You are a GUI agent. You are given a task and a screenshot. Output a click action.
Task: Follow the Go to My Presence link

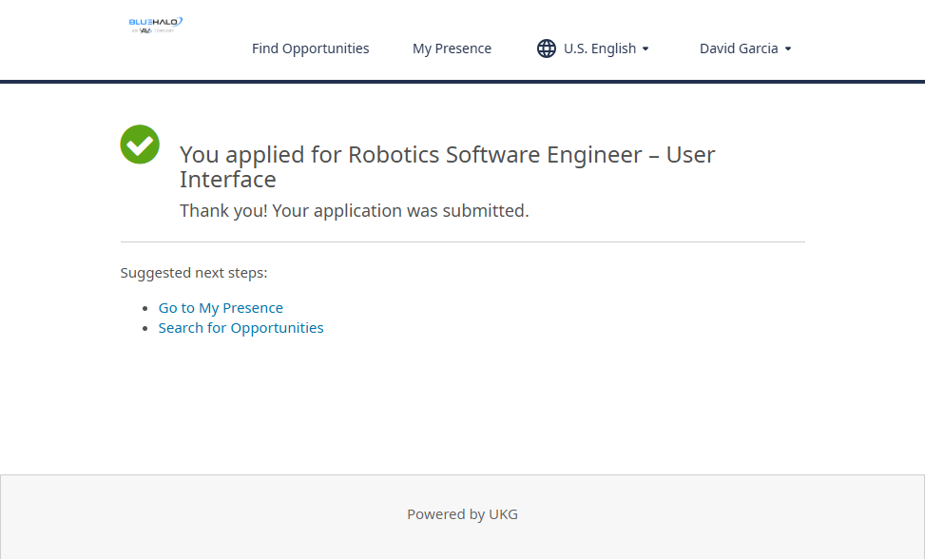coord(221,308)
